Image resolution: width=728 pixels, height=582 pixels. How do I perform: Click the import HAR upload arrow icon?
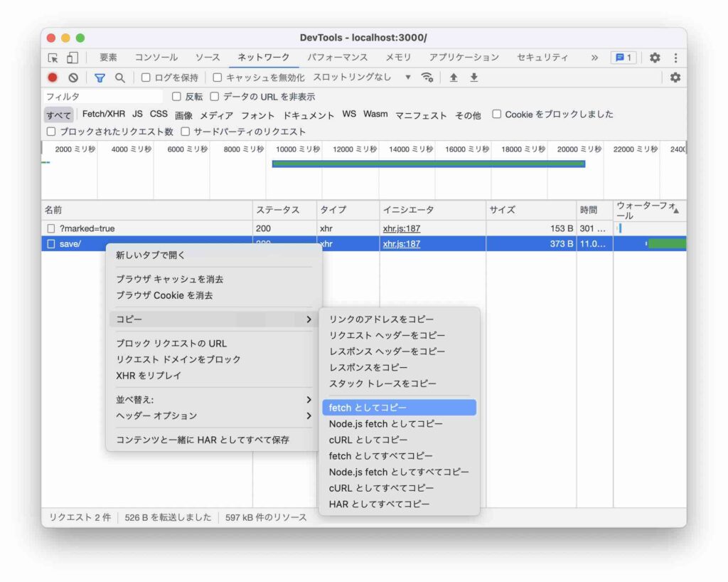pos(454,78)
